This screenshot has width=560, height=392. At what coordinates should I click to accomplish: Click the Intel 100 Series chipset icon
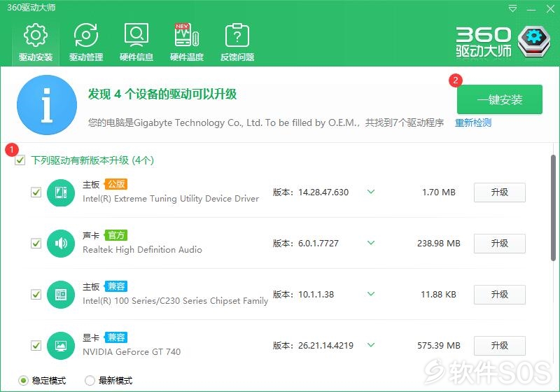click(61, 295)
